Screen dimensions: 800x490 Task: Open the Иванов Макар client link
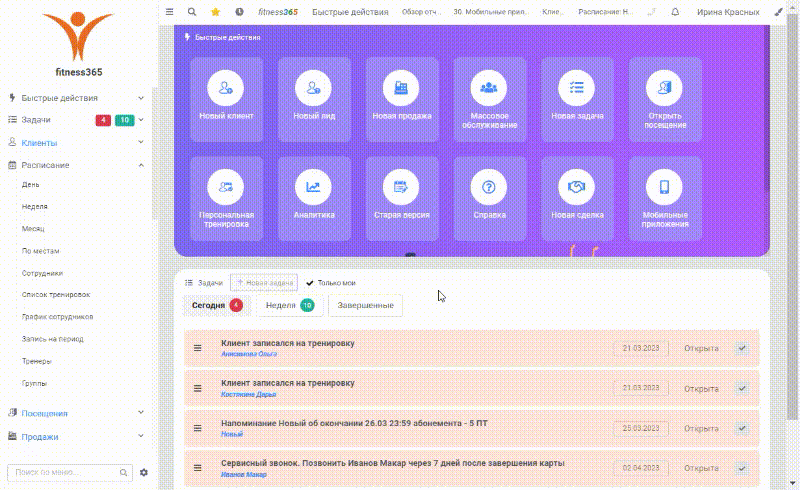pyautogui.click(x=244, y=474)
